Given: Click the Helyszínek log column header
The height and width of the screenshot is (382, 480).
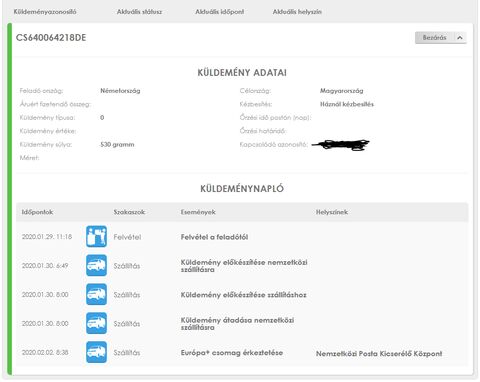Looking at the screenshot, I should 332,212.
